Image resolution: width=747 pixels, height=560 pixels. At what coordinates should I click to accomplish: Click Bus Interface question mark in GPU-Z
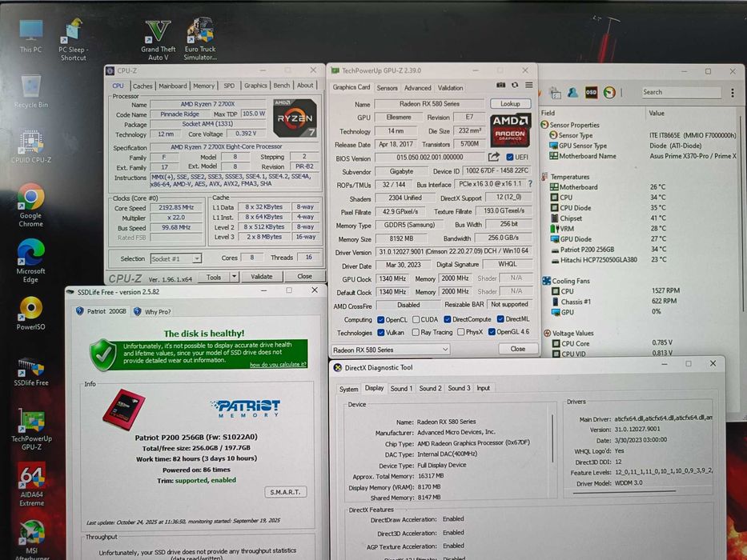tap(530, 183)
